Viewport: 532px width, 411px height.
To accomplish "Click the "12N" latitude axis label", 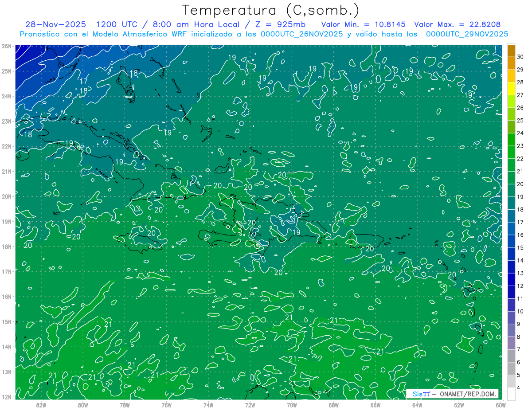I will 6,397.
